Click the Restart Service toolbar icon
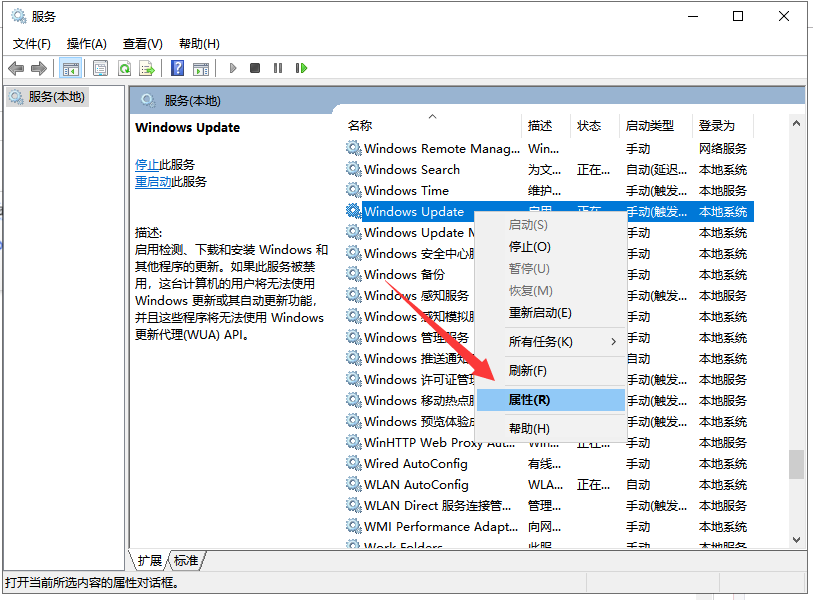Image resolution: width=813 pixels, height=600 pixels. click(302, 67)
